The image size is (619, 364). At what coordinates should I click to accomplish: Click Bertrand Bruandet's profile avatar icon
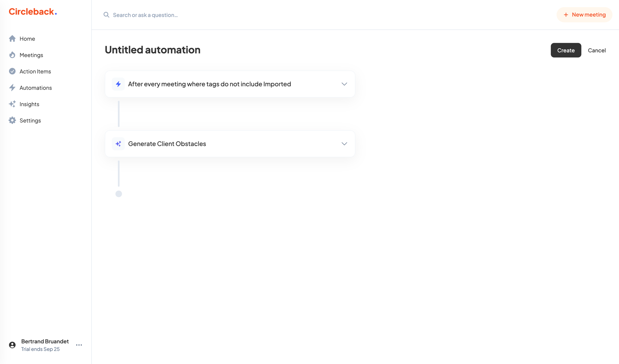click(x=12, y=345)
